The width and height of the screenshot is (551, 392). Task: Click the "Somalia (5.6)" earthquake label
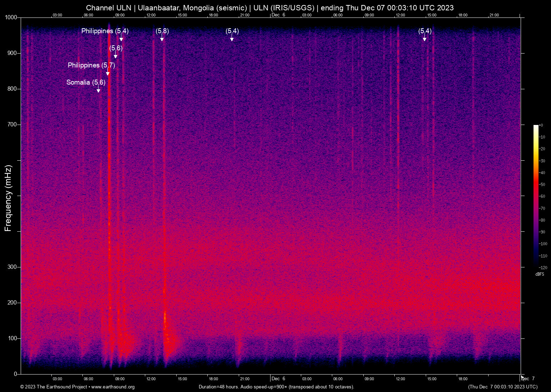[86, 82]
